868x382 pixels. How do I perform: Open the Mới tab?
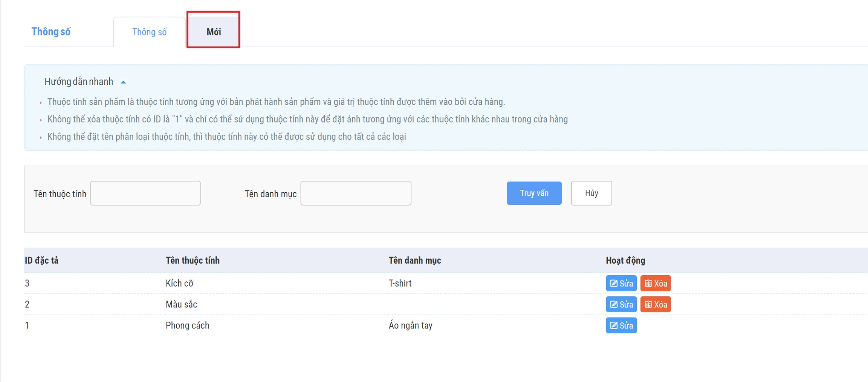[213, 32]
